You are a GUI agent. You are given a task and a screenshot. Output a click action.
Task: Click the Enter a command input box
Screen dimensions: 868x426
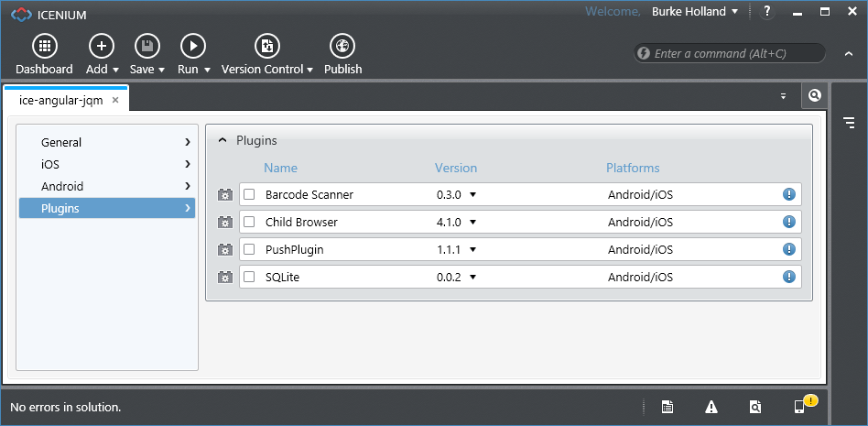click(732, 53)
